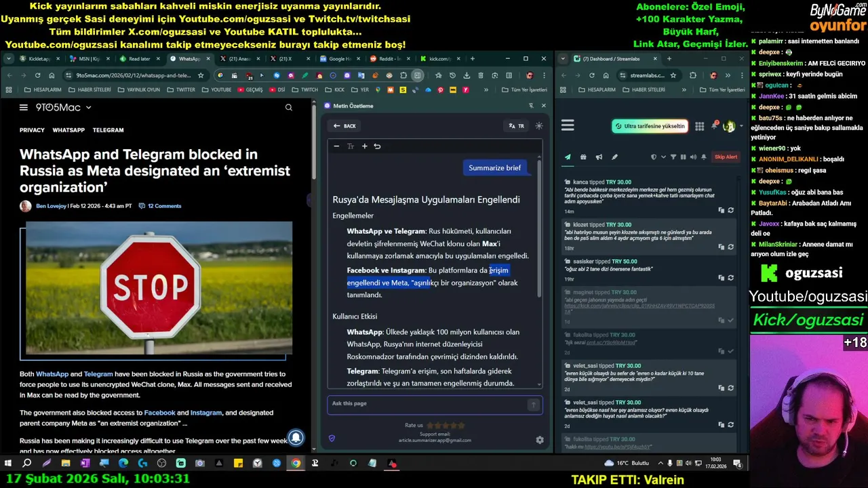
Task: Click the text size Tr icon
Action: [x=351, y=146]
